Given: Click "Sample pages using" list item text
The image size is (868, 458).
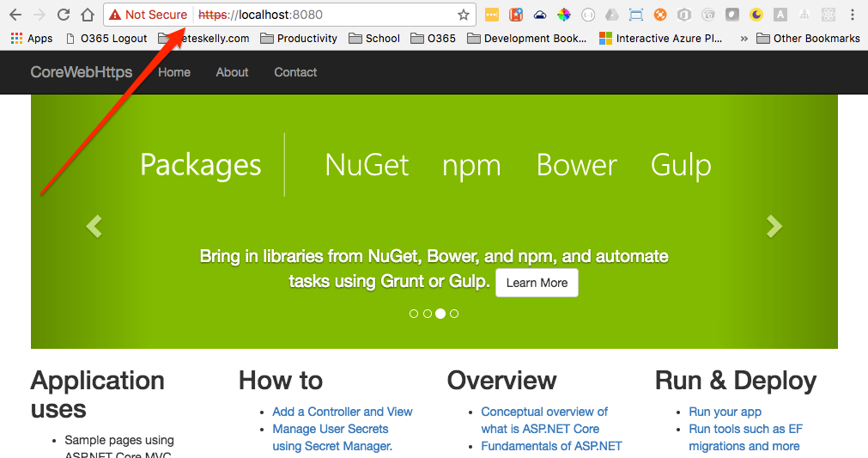Looking at the screenshot, I should click(119, 440).
